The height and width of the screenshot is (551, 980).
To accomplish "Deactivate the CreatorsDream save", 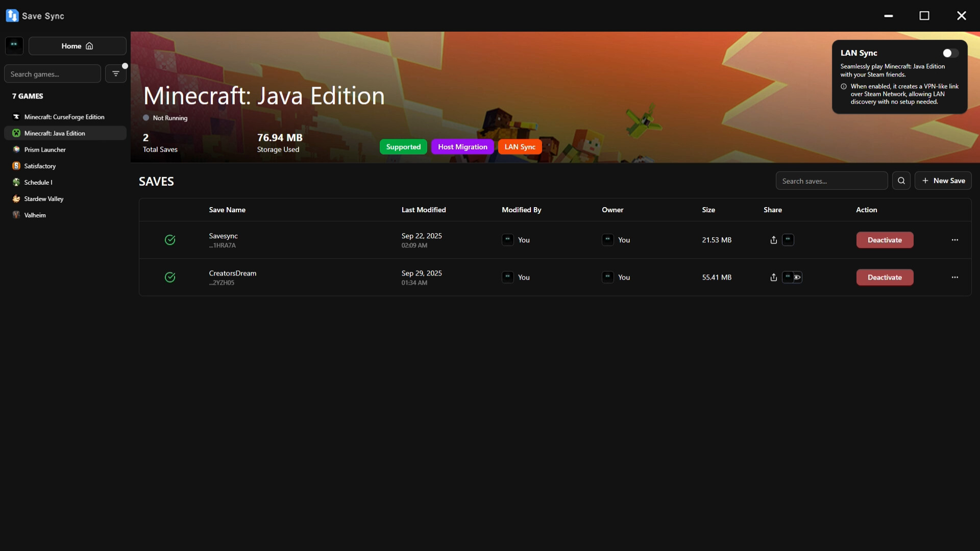I will (885, 277).
